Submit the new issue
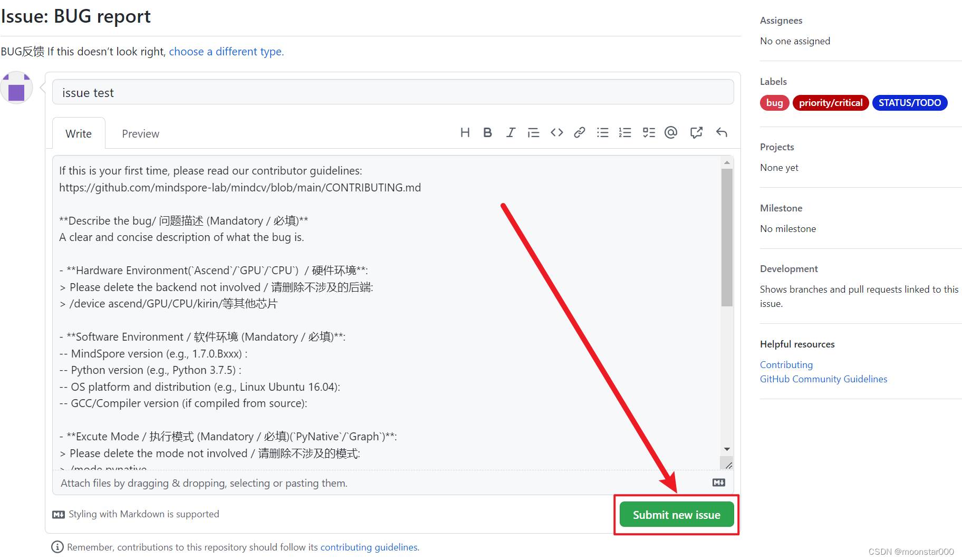Screen dimensions: 962x560 point(676,515)
